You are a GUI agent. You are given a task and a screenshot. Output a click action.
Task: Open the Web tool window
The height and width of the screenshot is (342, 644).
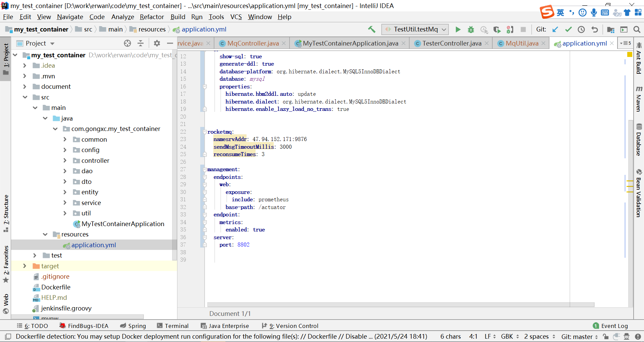click(x=6, y=303)
